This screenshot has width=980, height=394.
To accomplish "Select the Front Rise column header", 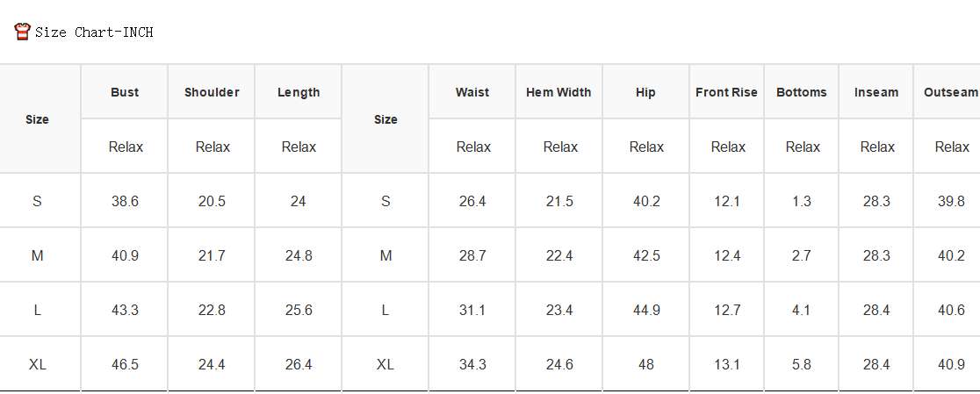I will point(727,92).
